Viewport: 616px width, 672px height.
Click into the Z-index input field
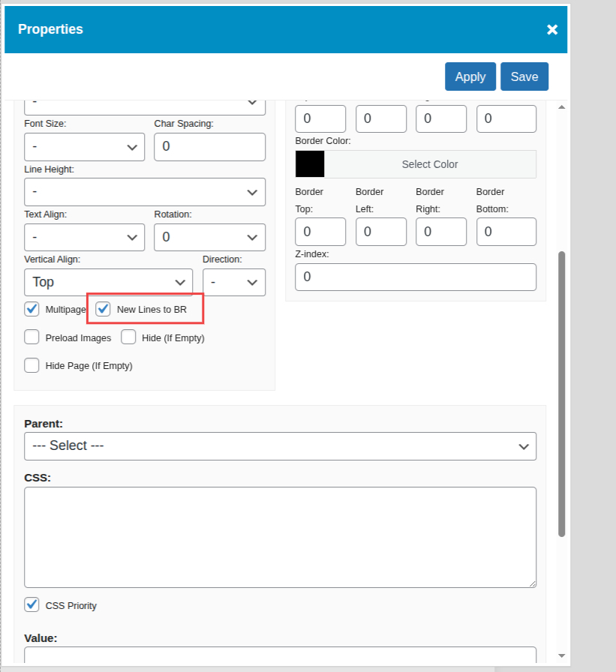click(416, 277)
